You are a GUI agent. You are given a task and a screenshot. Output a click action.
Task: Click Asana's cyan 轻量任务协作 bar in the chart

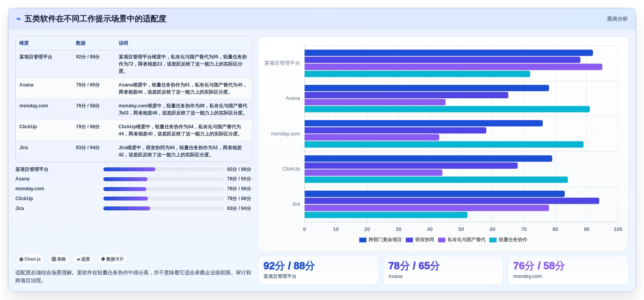click(447, 109)
